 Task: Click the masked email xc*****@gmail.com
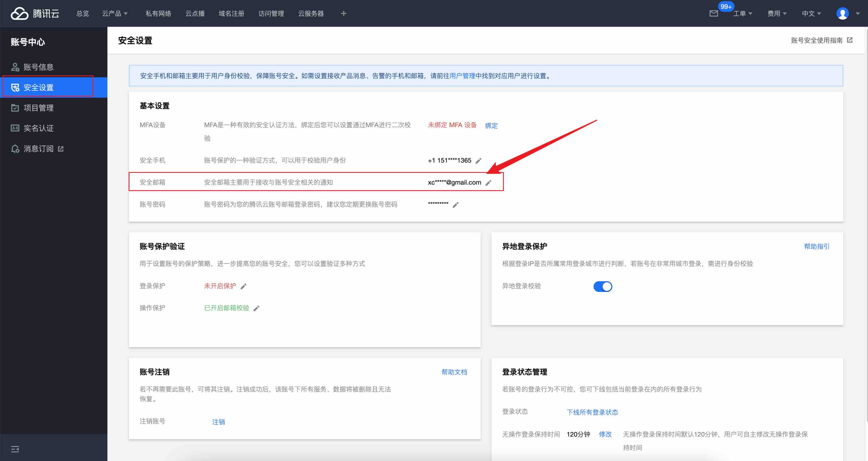pyautogui.click(x=454, y=182)
